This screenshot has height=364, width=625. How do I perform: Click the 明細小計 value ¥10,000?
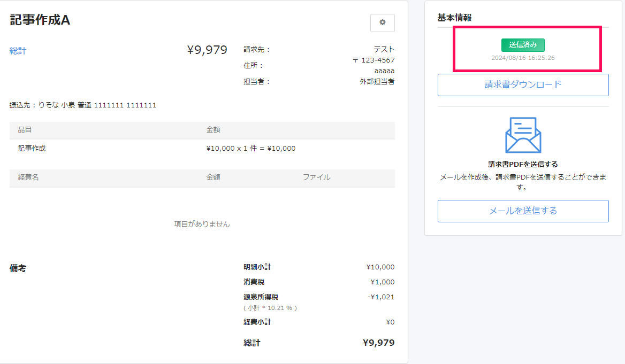[380, 267]
